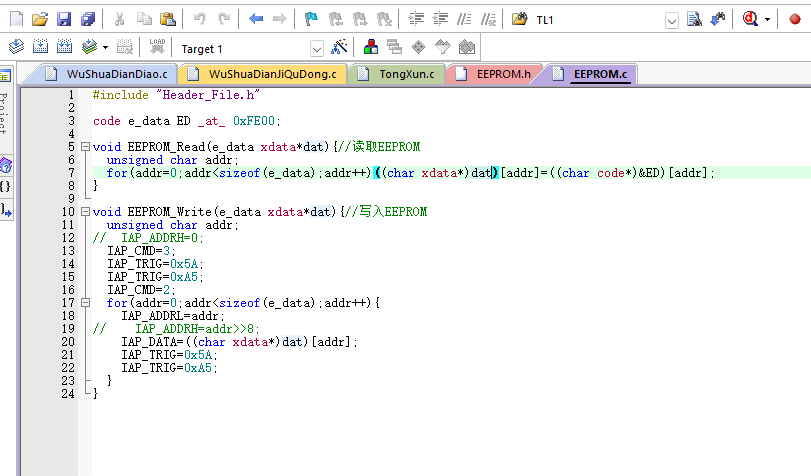Viewport: 811px width, 476px height.
Task: Rebuild all target files
Action: click(65, 47)
